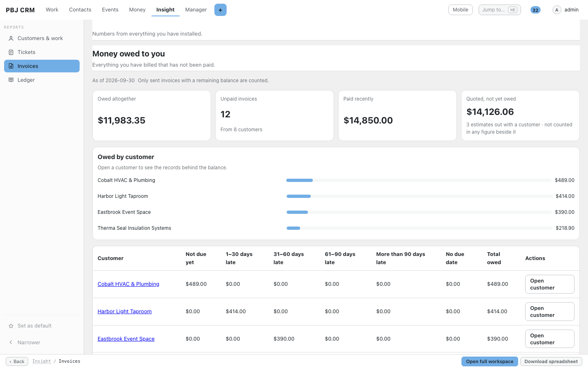Click the Cobalt HVAC & Plumbing balance bar
The image size is (588, 368).
tap(419, 180)
